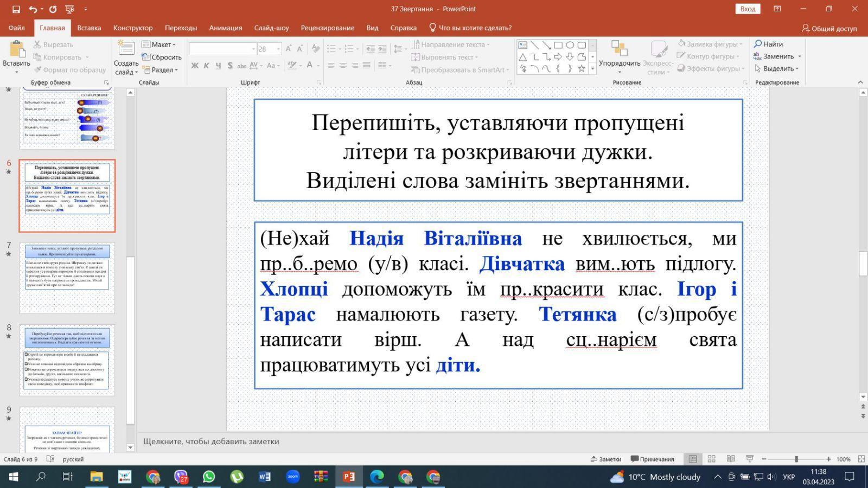The height and width of the screenshot is (488, 868).
Task: Click the Paste (Вставить) clipboard icon
Action: tap(16, 50)
